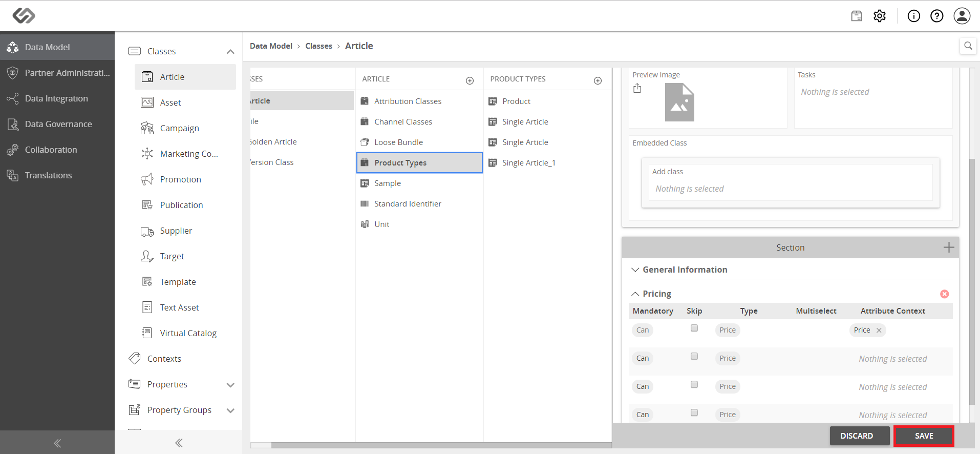Click the horizontal scrollbar under columns
Image resolution: width=980 pixels, height=454 pixels.
pyautogui.click(x=441, y=445)
